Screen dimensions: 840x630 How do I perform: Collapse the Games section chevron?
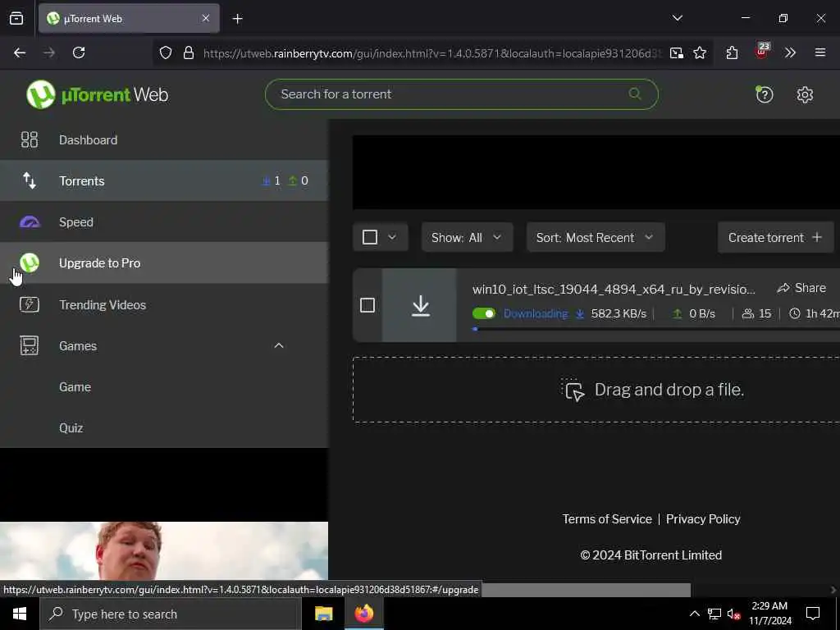point(279,345)
